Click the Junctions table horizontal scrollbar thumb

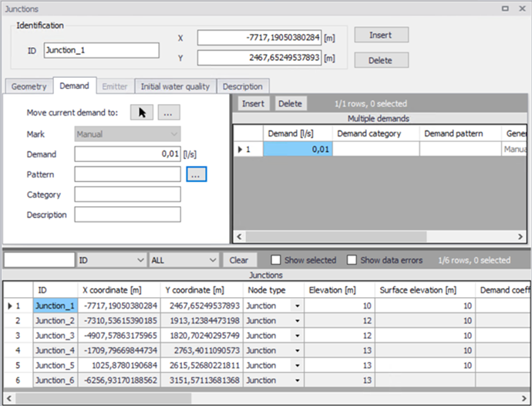pos(103,398)
